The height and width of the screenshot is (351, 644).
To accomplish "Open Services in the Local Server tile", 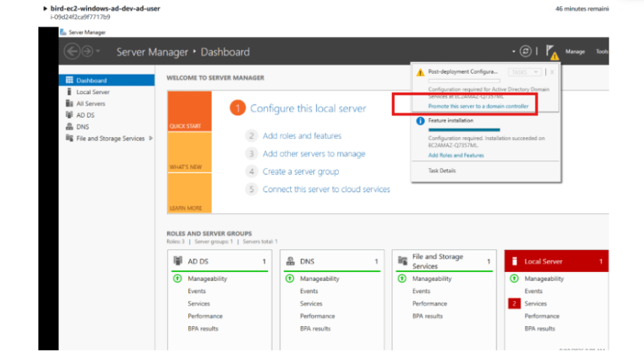I will tap(536, 304).
